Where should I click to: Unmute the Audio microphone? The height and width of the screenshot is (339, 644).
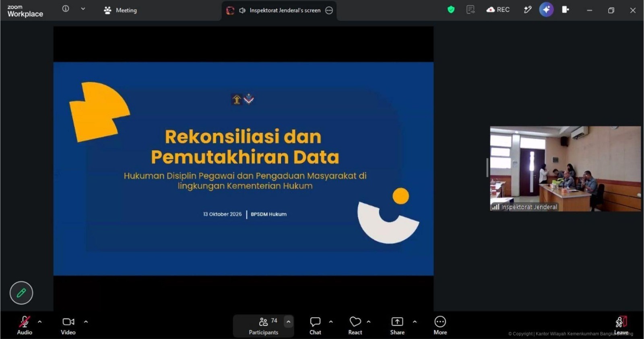pos(25,325)
